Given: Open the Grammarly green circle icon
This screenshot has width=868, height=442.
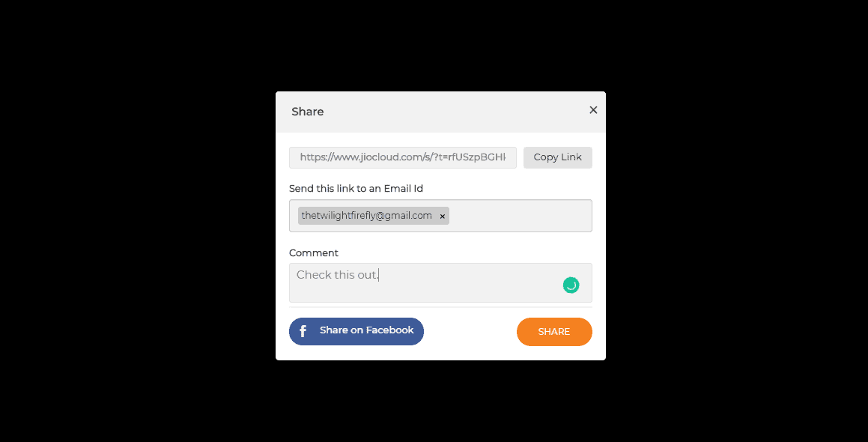Looking at the screenshot, I should pos(571,285).
